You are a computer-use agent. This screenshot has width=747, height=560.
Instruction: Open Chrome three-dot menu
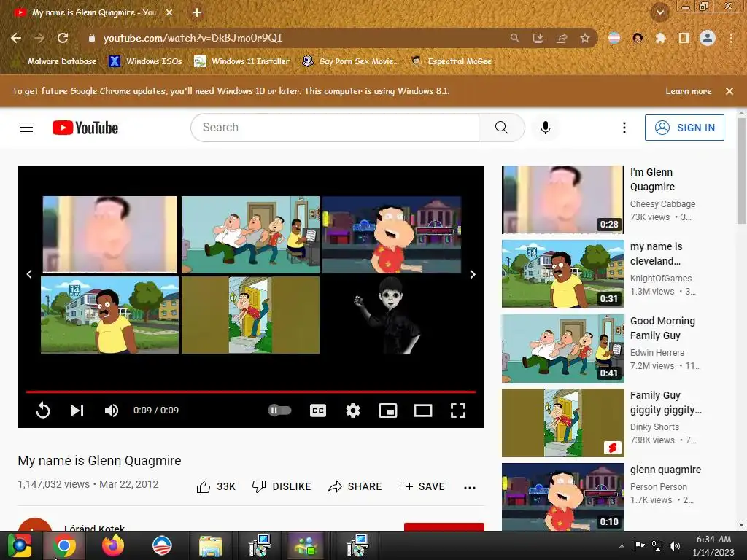click(x=731, y=38)
